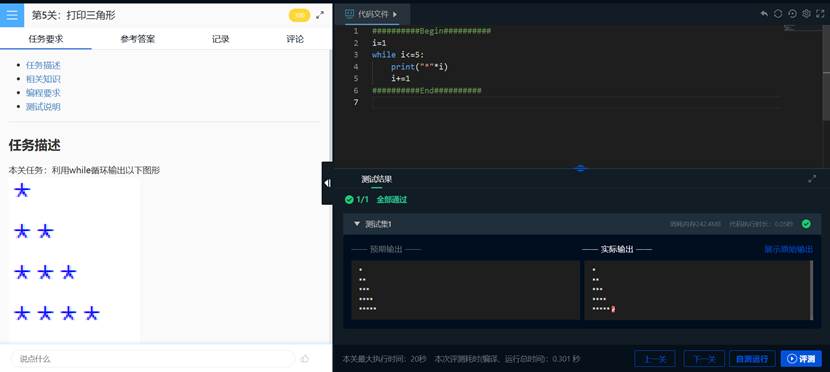Viewport: 830px width, 372px height.
Task: Toggle fullscreen editor icon
Action: tap(820, 14)
